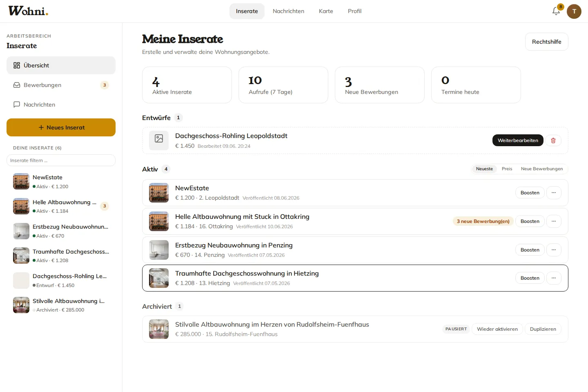
Task: Open more options for NewEstate listing
Action: (554, 193)
